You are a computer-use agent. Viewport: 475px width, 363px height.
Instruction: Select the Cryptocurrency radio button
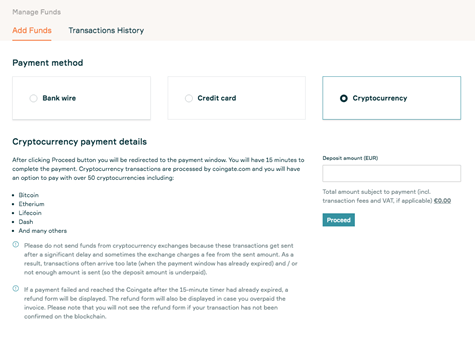point(344,98)
